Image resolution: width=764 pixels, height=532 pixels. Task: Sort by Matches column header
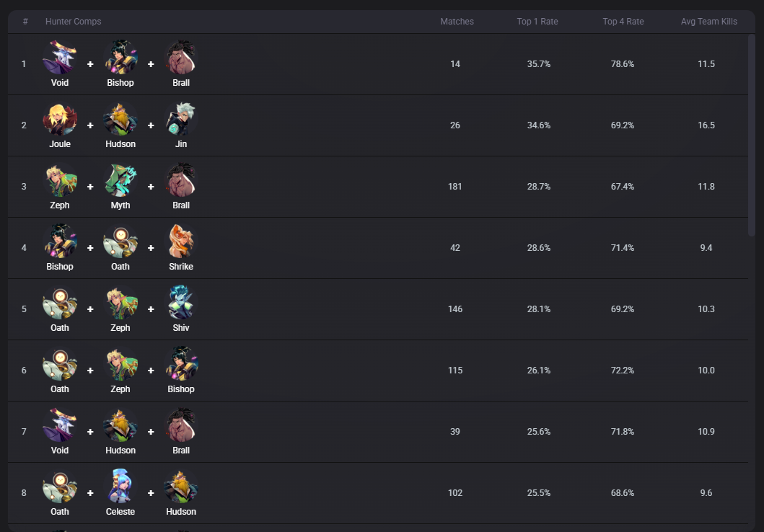457,22
